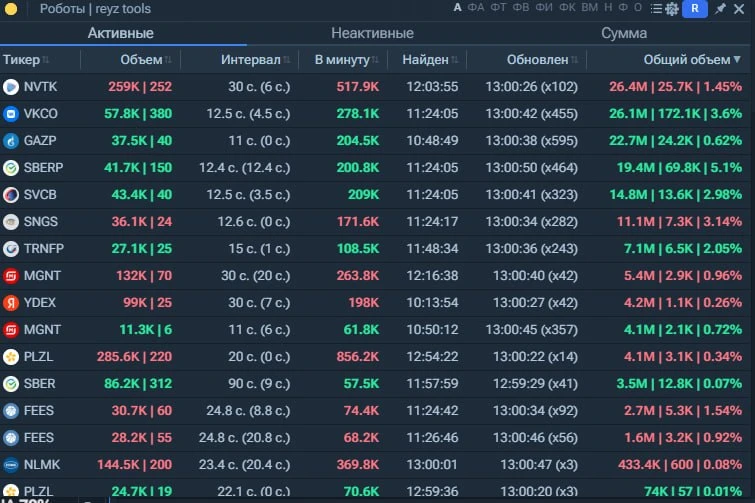Viewport: 755px width, 503px height.
Task: Click the SBER ticker logo
Action: pyautogui.click(x=11, y=384)
